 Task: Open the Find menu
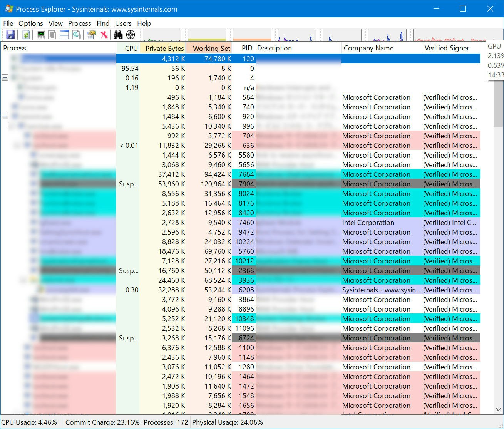pyautogui.click(x=103, y=23)
